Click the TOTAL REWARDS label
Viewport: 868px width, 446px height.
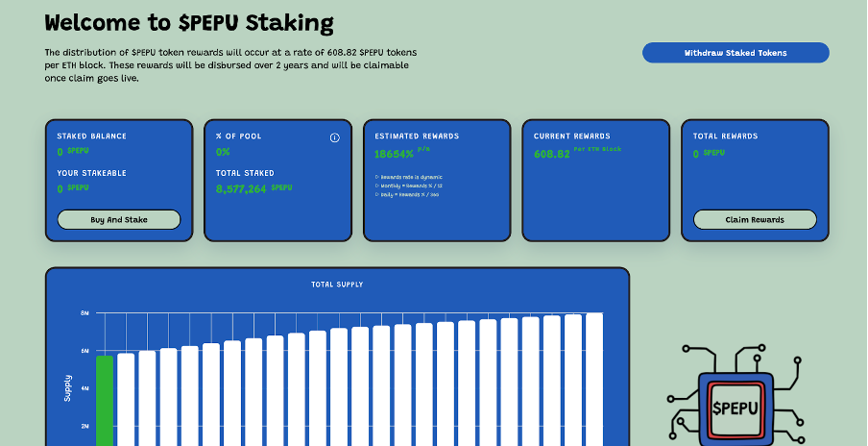(725, 136)
